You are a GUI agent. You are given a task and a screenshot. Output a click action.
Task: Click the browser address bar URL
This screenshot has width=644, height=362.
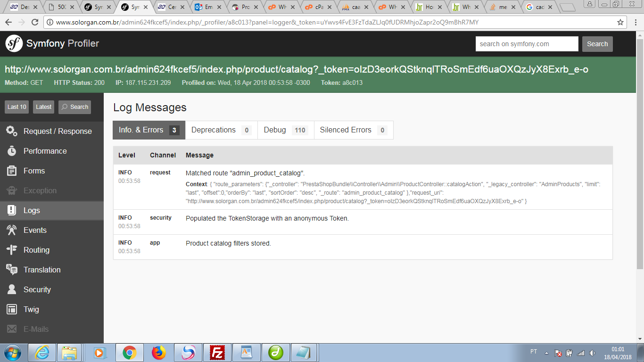(267, 22)
